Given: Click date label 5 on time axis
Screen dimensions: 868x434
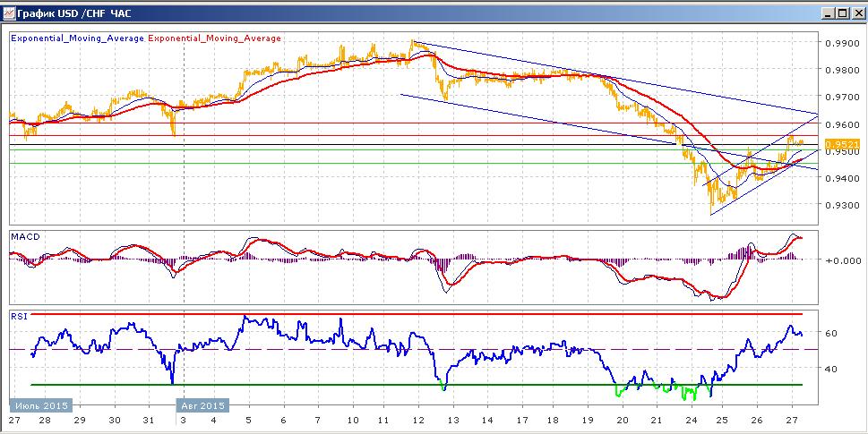Looking at the screenshot, I should [x=248, y=421].
